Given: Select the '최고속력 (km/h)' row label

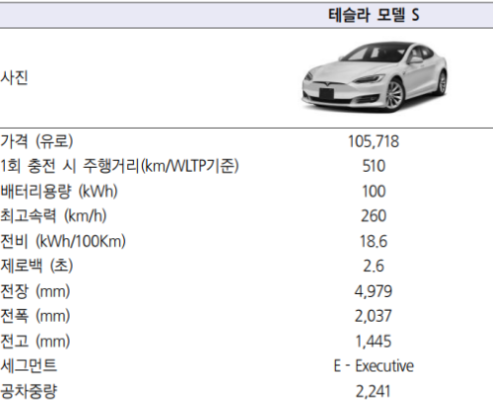Looking at the screenshot, I should pos(53,216).
